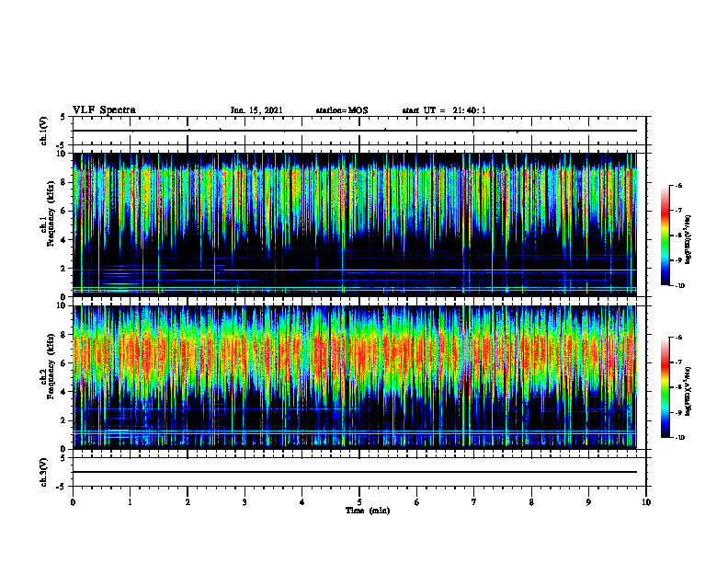The image size is (728, 563).
Task: Click the time axis tick label "3"
Action: (x=245, y=502)
